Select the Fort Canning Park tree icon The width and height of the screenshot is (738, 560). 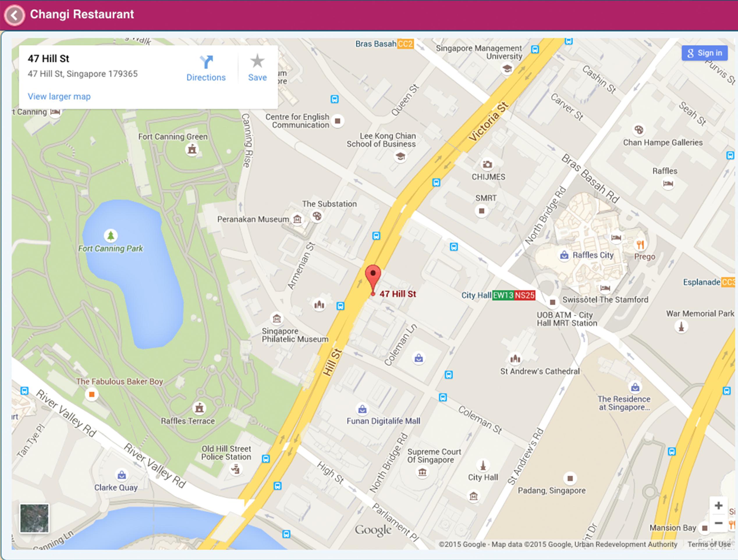click(x=110, y=236)
